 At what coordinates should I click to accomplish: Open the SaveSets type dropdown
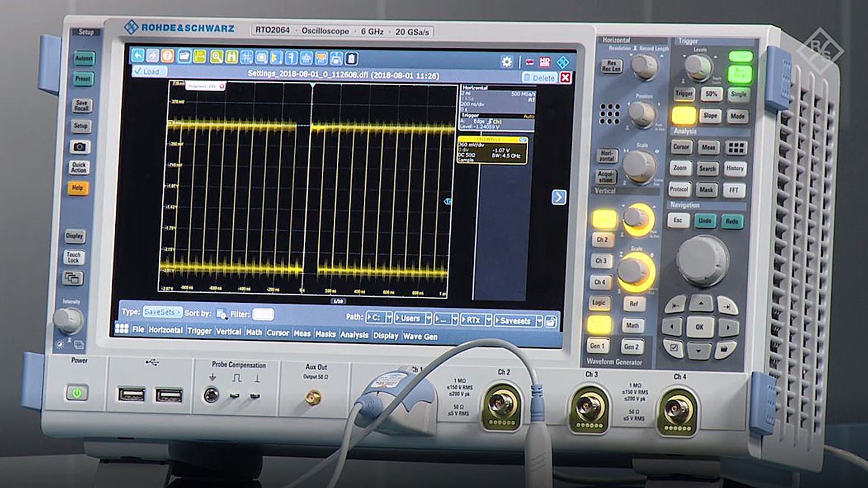(x=162, y=312)
